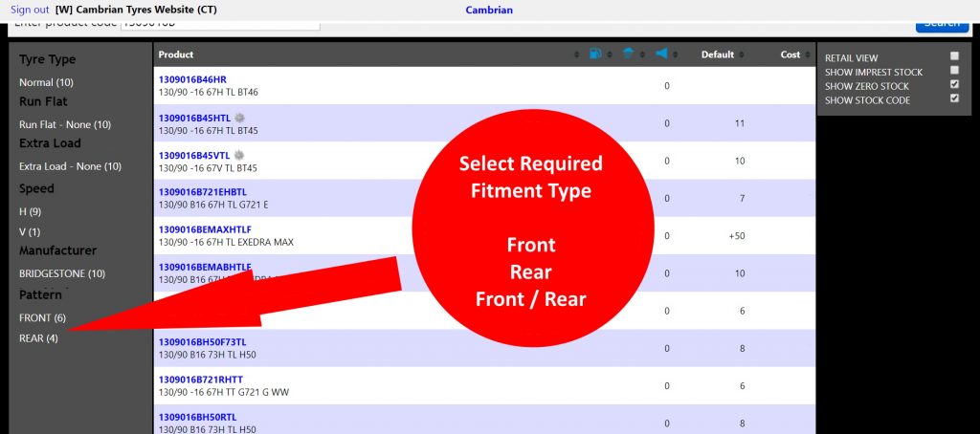Click the '7' default value for B721EHBTL

[x=743, y=199]
